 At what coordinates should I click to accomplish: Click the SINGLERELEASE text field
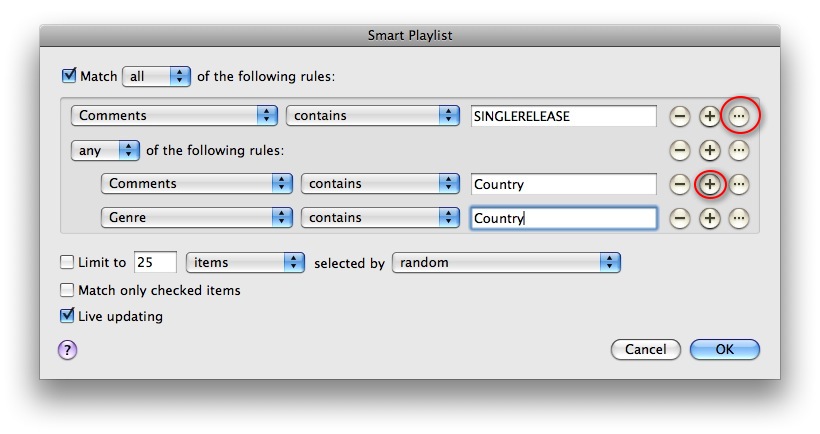[563, 116]
